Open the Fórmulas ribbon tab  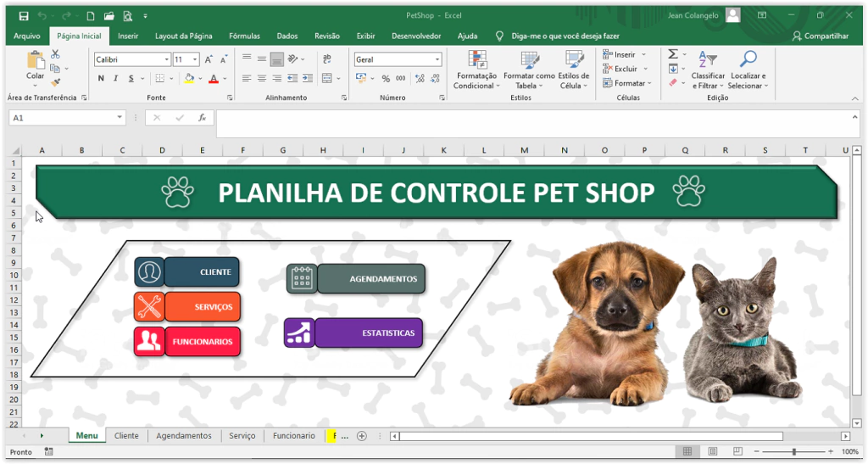tap(244, 36)
